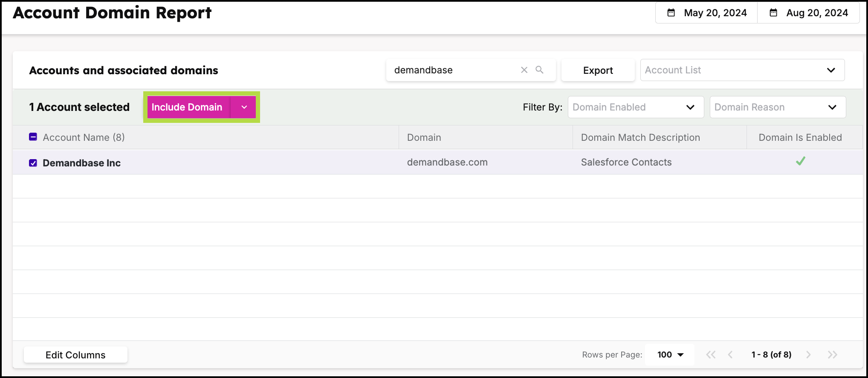The width and height of the screenshot is (868, 378).
Task: Clear the demandbase search text
Action: [x=524, y=70]
